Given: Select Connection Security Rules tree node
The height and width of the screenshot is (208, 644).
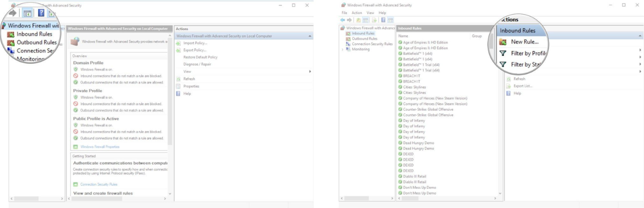Looking at the screenshot, I should 372,44.
